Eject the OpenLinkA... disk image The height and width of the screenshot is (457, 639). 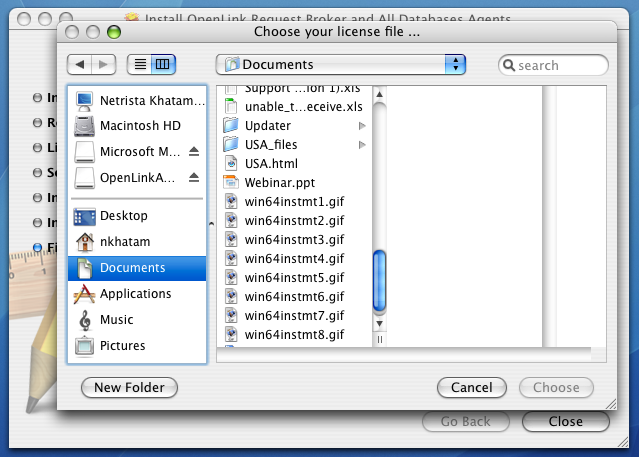pyautogui.click(x=194, y=178)
